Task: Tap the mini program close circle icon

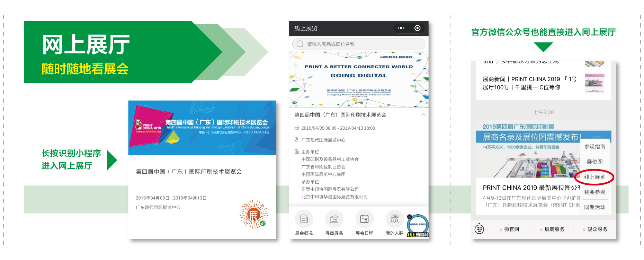Action: pos(418,28)
